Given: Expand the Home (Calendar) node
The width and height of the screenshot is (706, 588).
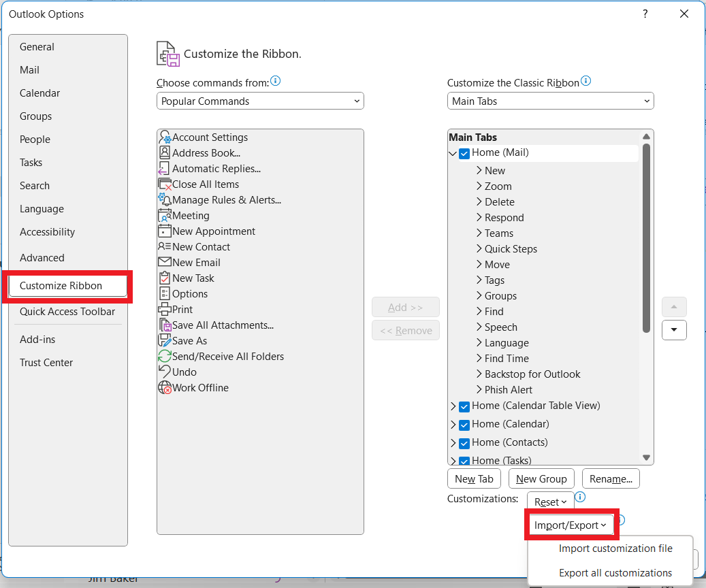Looking at the screenshot, I should (x=453, y=425).
